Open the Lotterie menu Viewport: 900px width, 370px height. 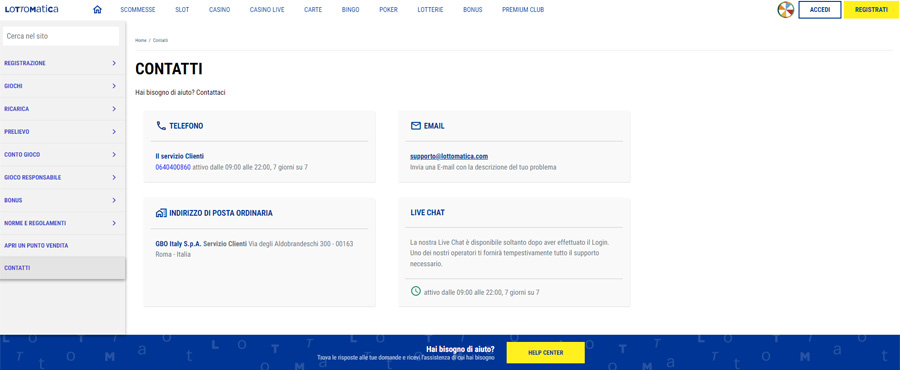[x=430, y=10]
